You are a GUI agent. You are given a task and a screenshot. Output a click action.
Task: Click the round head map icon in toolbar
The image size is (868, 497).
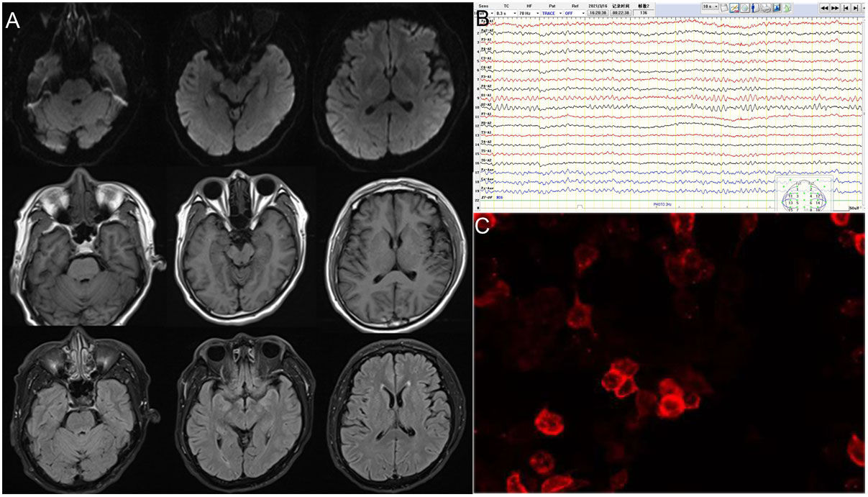(x=745, y=7)
